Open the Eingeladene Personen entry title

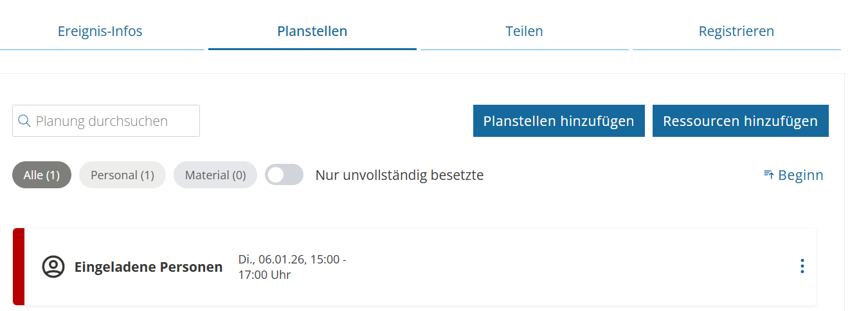[x=149, y=267]
